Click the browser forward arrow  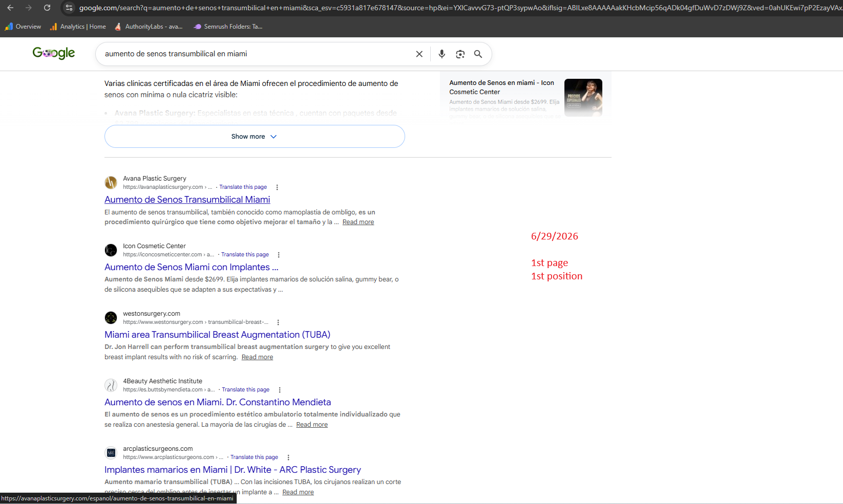(x=29, y=8)
